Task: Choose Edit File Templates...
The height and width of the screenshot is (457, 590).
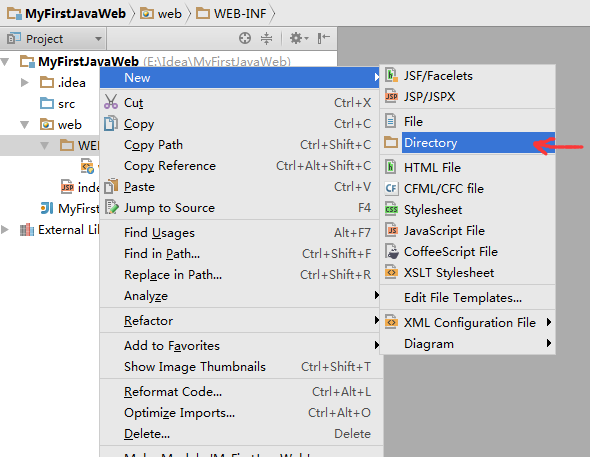Action: point(467,298)
